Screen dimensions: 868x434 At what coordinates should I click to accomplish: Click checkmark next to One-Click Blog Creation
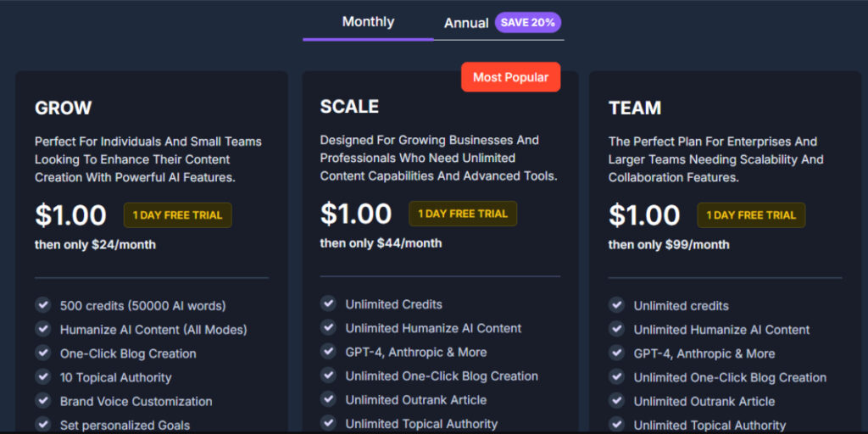[x=43, y=353]
